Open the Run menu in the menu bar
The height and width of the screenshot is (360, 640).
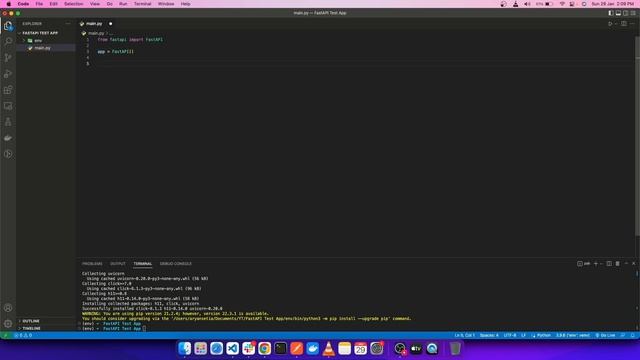pos(123,4)
